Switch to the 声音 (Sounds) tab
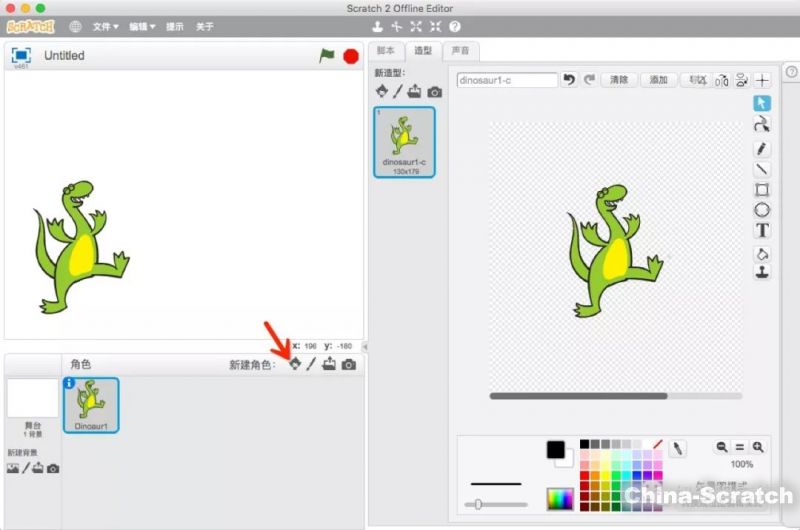Image resolution: width=800 pixels, height=530 pixels. pos(460,51)
